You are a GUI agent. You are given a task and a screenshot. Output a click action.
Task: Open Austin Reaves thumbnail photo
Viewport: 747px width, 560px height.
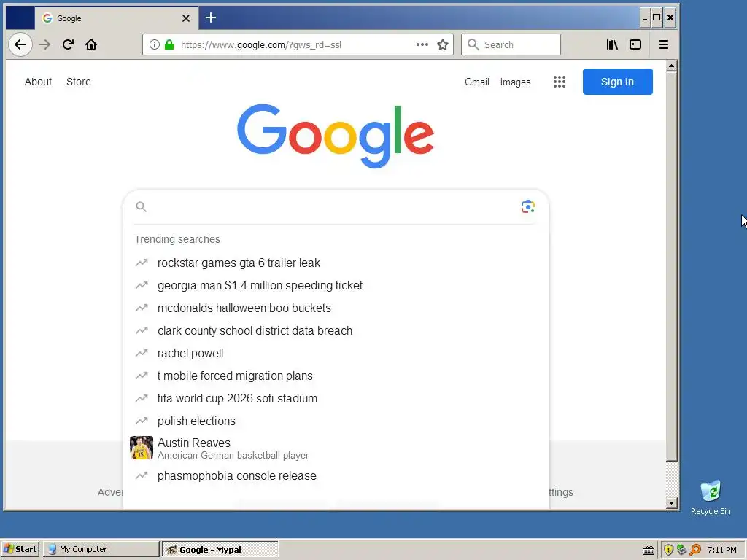pyautogui.click(x=142, y=448)
